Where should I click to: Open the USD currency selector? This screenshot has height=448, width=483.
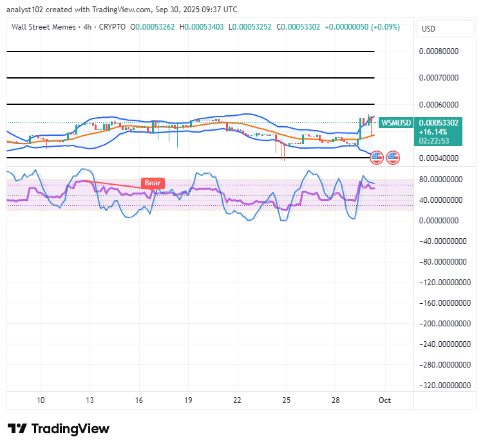coord(444,28)
